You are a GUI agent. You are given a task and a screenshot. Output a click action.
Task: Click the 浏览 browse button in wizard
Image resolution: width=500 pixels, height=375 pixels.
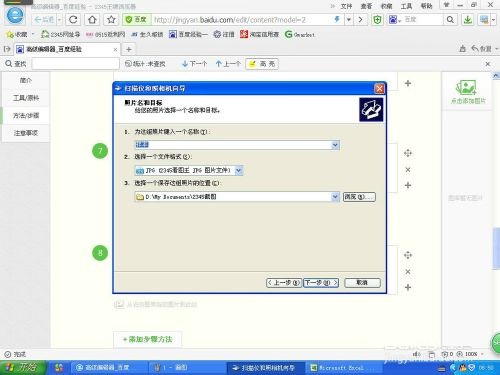359,197
